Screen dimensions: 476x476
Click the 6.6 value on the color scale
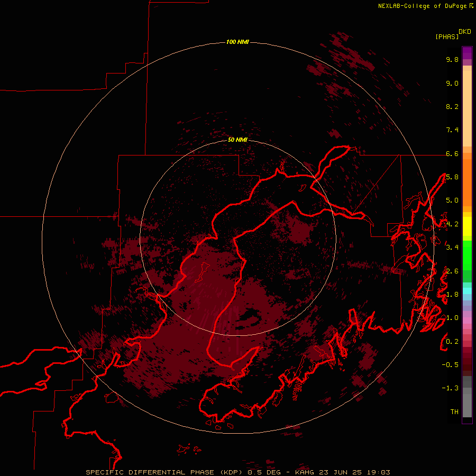pos(452,153)
